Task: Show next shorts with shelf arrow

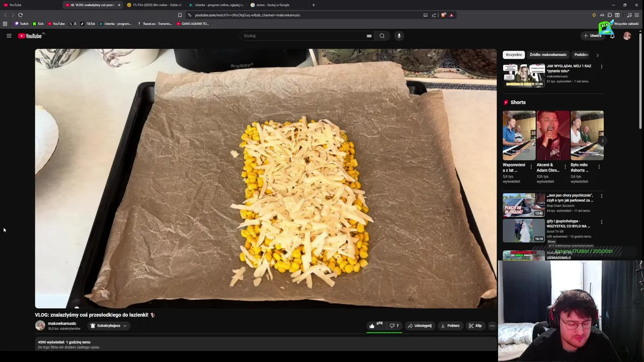Action: (602, 141)
